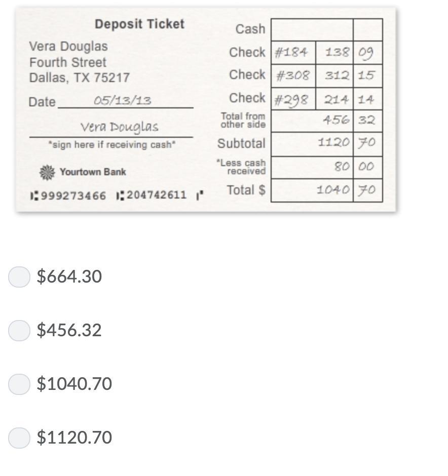
Task: Click the date 05/13/13 field
Action: coord(126,101)
